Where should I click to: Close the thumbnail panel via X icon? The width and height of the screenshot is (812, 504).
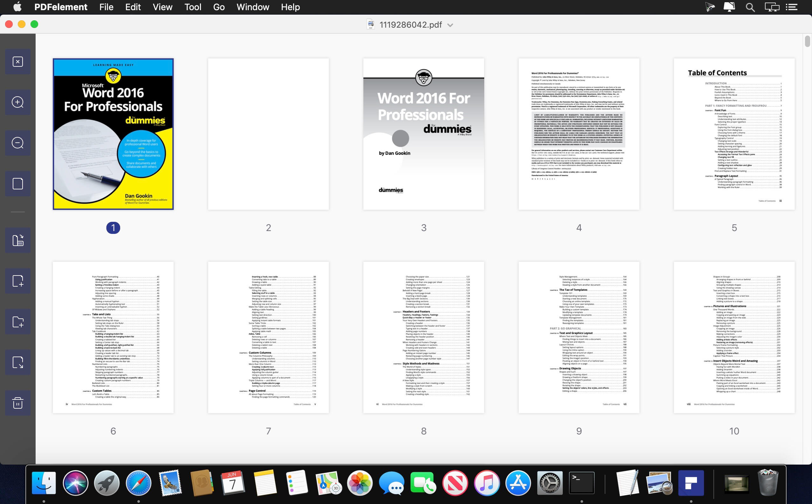pos(18,62)
